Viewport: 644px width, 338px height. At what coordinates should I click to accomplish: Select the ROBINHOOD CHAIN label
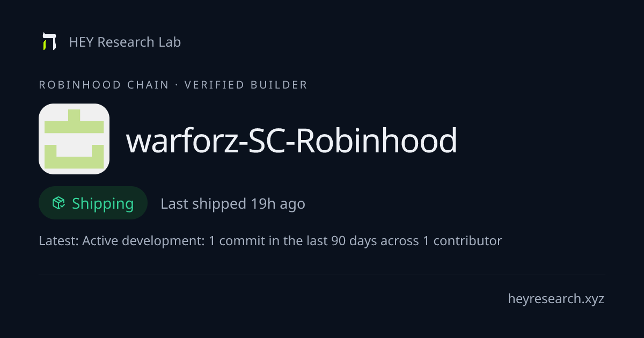(104, 85)
